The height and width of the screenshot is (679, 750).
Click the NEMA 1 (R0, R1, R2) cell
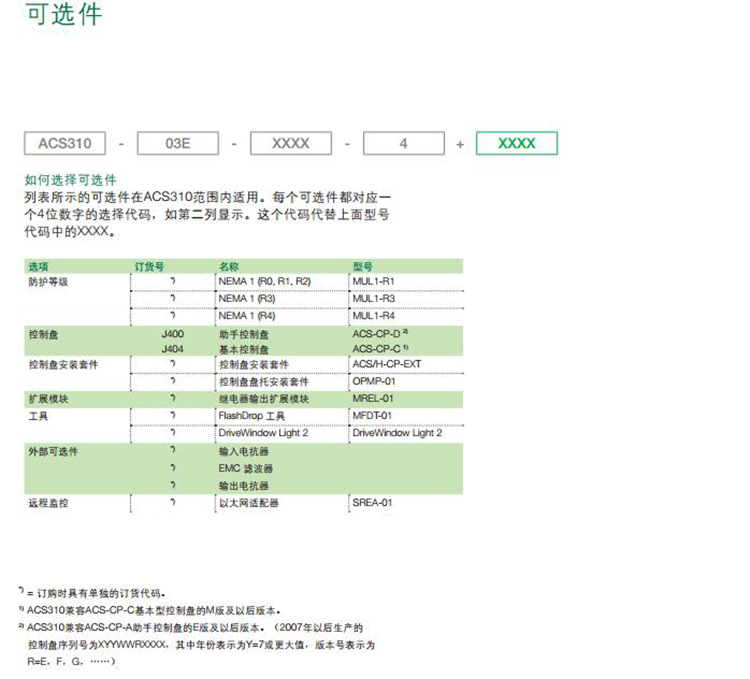pyautogui.click(x=265, y=281)
